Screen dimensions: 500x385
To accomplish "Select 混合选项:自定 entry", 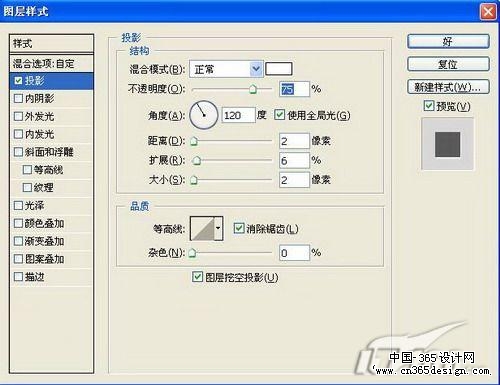I will click(x=52, y=63).
